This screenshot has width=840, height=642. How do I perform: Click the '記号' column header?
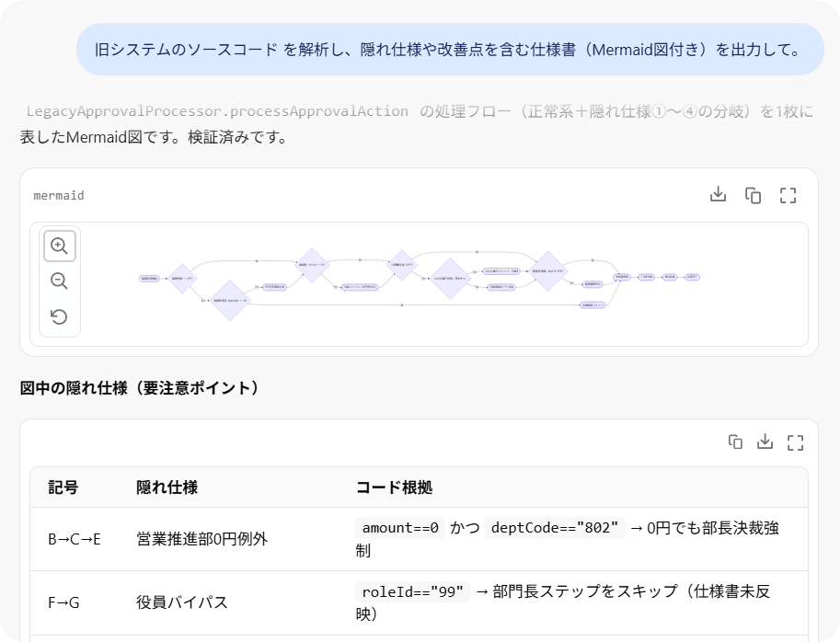(x=63, y=487)
